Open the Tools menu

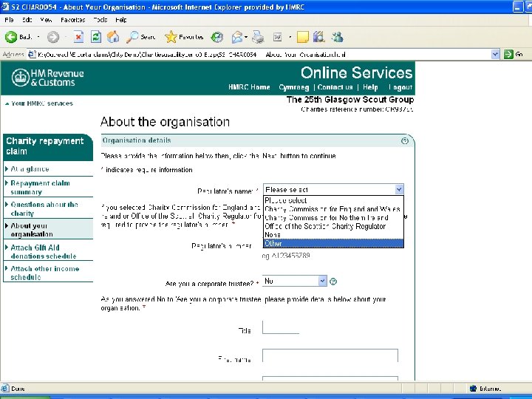coord(100,20)
